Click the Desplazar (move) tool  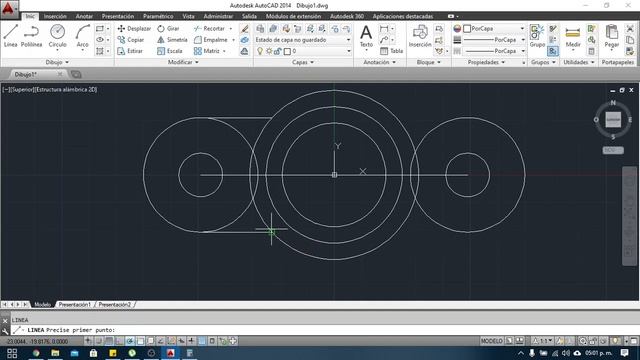pos(134,29)
